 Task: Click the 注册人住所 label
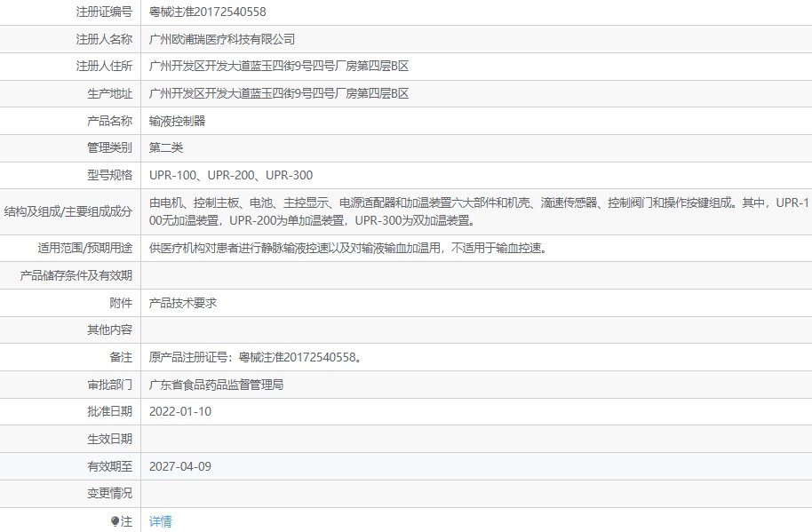coord(104,66)
